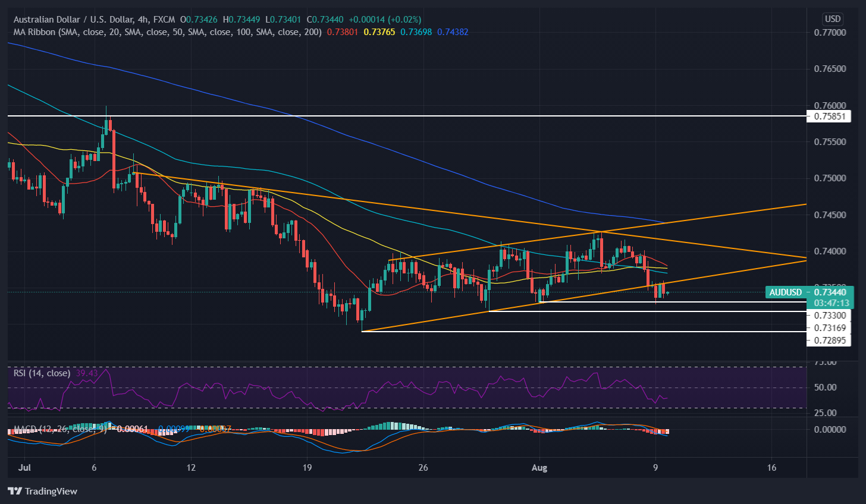Click the high price H0.73449 value

(x=242, y=20)
